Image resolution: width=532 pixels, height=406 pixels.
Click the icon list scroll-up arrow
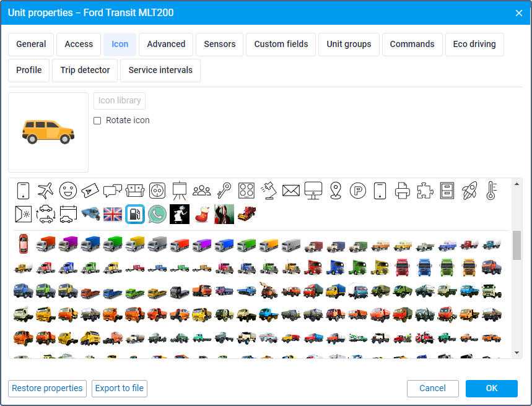tap(517, 184)
